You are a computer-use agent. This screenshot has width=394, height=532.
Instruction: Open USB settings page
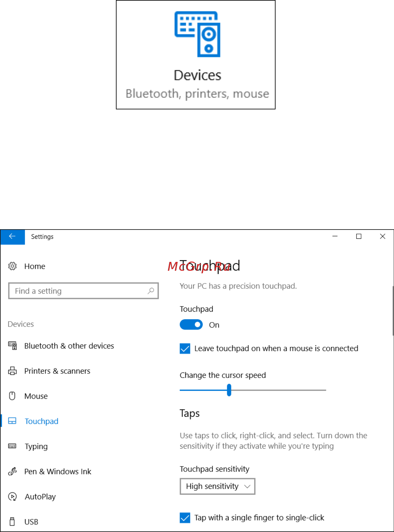[x=31, y=522]
